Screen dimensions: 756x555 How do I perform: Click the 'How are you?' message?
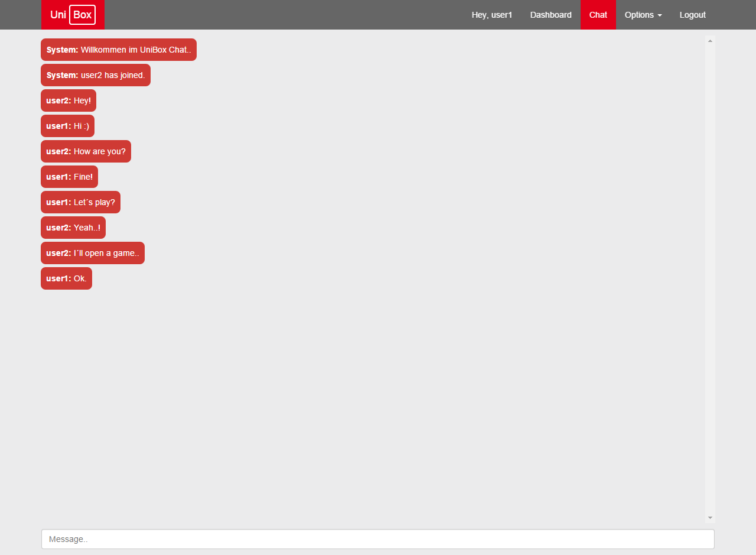[86, 151]
